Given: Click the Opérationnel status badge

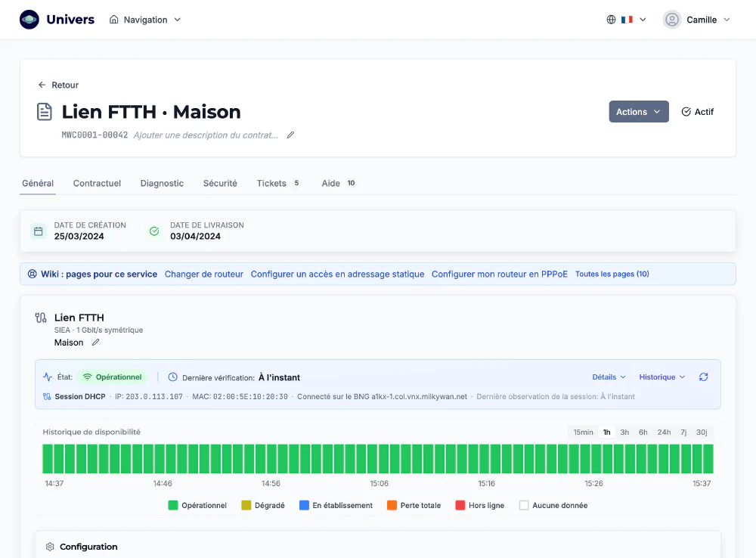Looking at the screenshot, I should pos(113,377).
